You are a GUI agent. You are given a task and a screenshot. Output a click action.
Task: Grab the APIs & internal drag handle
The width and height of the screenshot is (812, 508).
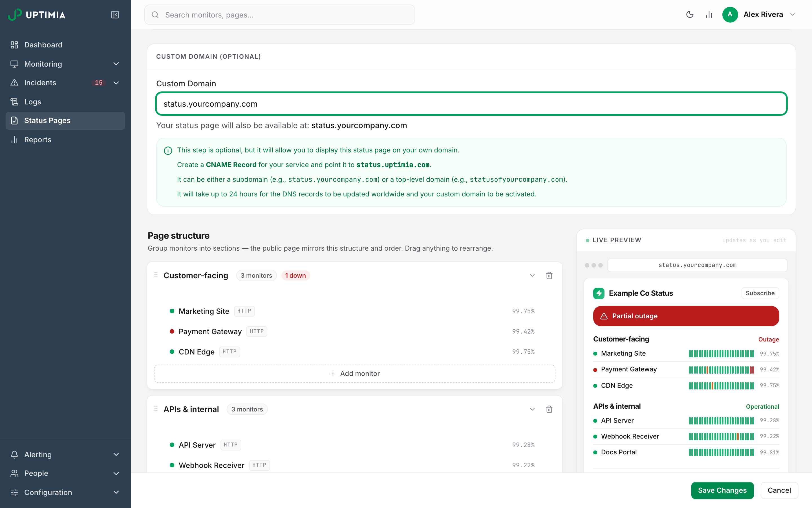pos(156,409)
